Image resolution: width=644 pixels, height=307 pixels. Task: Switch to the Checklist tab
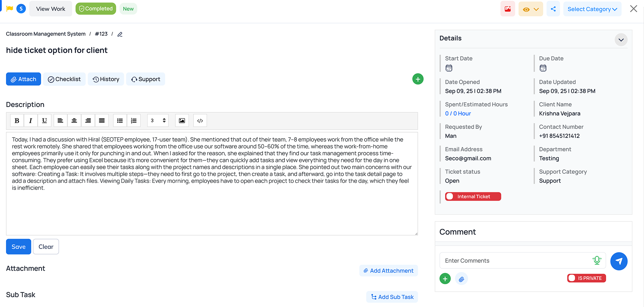click(x=64, y=79)
